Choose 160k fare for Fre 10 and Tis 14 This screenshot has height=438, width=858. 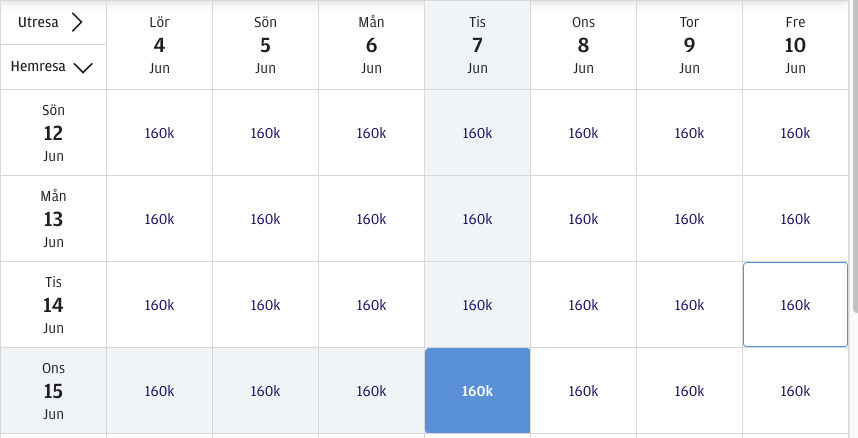pyautogui.click(x=795, y=305)
